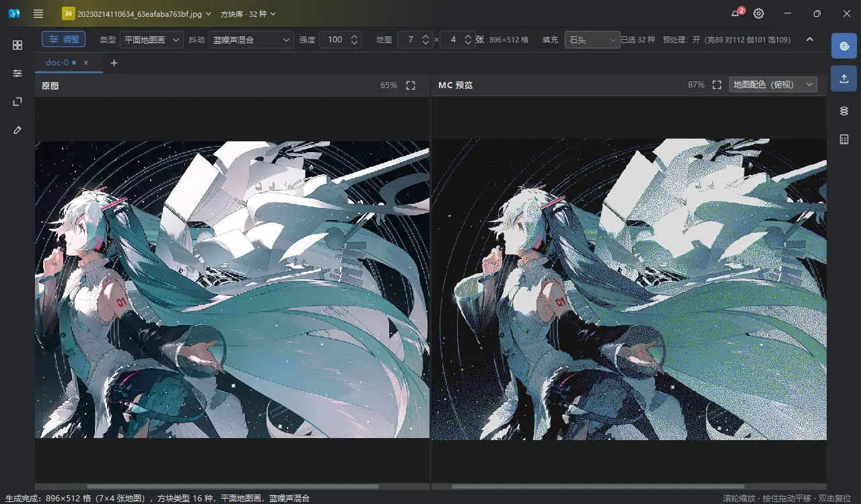This screenshot has width=861, height=504.
Task: Add a new document tab
Action: tap(114, 63)
